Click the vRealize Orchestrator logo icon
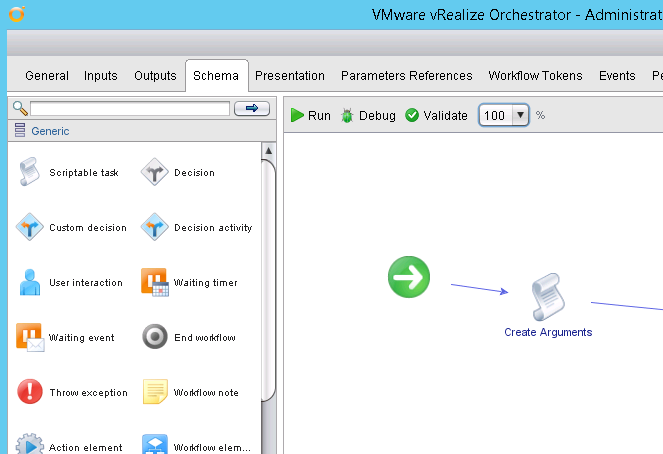The height and width of the screenshot is (454, 663). tap(17, 14)
